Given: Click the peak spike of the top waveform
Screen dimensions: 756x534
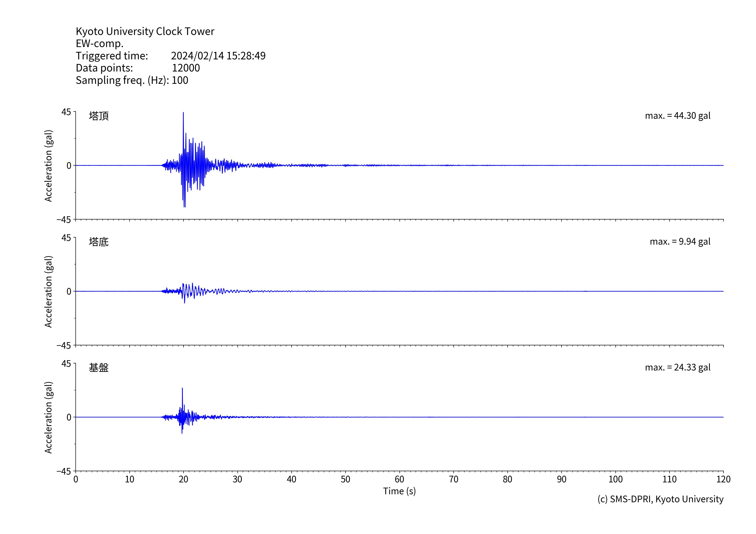Looking at the screenshot, I should 183,114.
